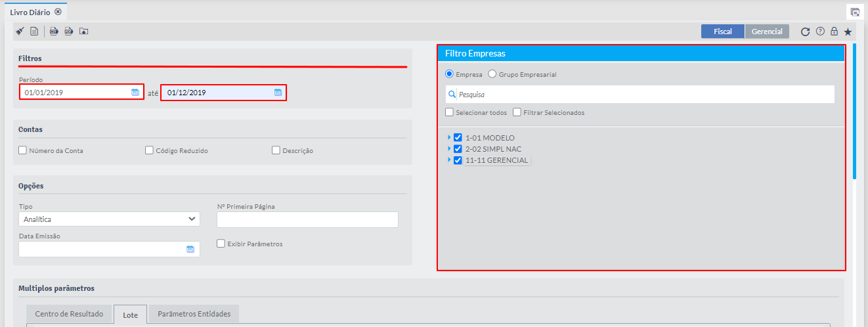868x327 pixels.
Task: Enable the Número da Conta checkbox
Action: (x=23, y=150)
